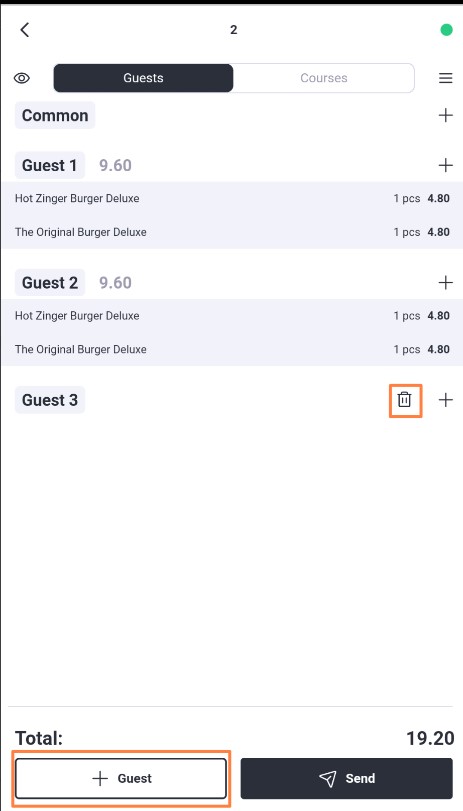Select the Guest 2 header label
Image resolution: width=463 pixels, height=811 pixels.
click(x=50, y=282)
